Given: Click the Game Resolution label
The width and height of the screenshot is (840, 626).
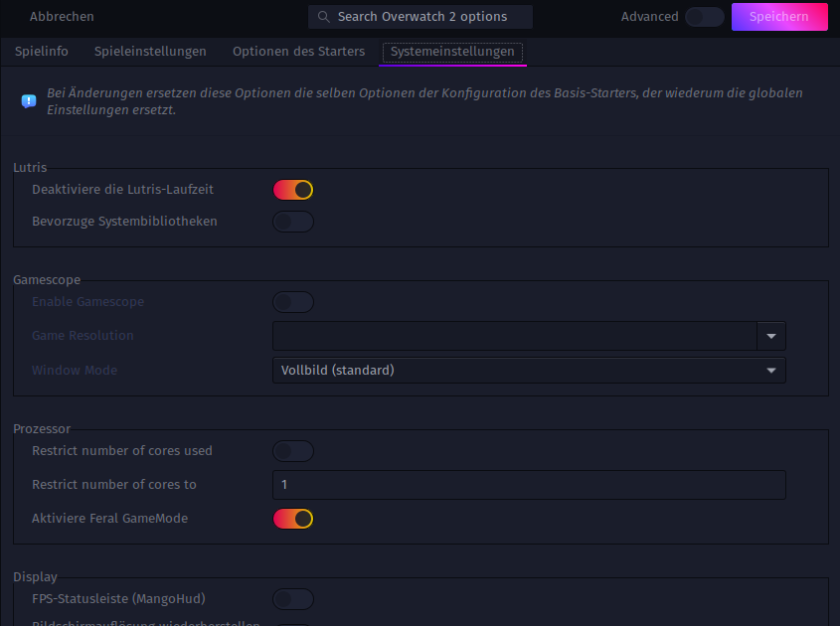Looking at the screenshot, I should [x=83, y=336].
